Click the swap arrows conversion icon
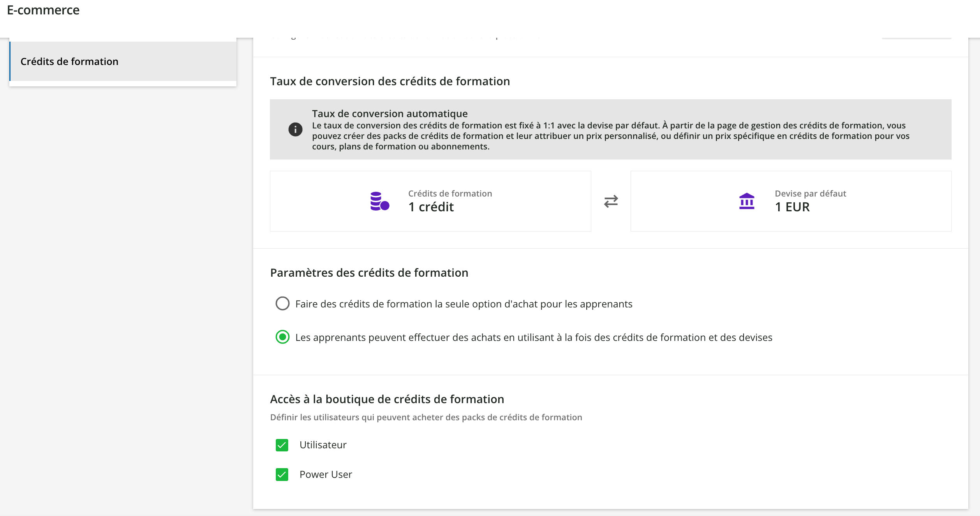The image size is (980, 516). coord(611,201)
